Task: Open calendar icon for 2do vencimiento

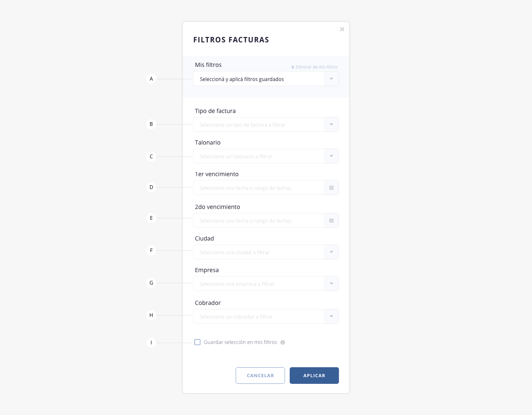Action: click(331, 221)
